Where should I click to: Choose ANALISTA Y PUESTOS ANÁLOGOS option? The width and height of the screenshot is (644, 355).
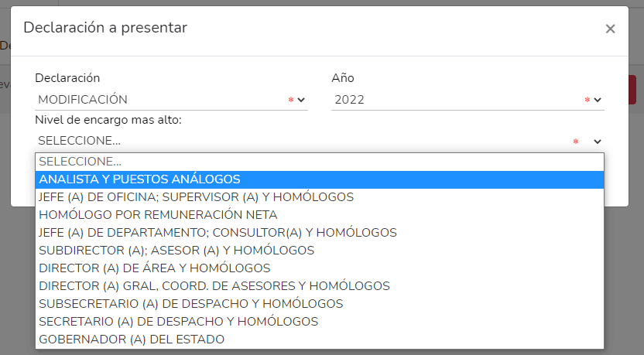coord(139,179)
